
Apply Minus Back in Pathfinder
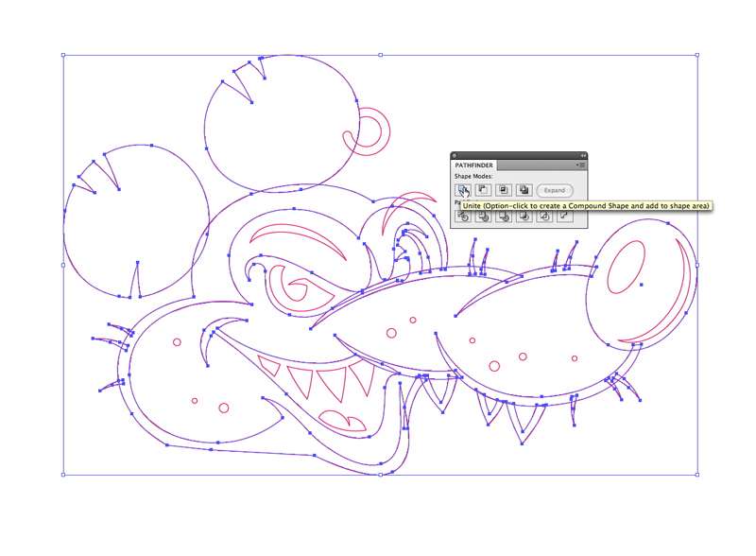coord(565,216)
